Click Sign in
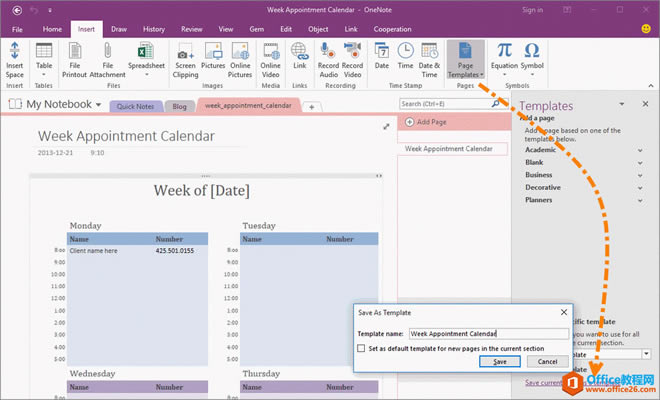This screenshot has height=400, width=660. click(x=532, y=10)
